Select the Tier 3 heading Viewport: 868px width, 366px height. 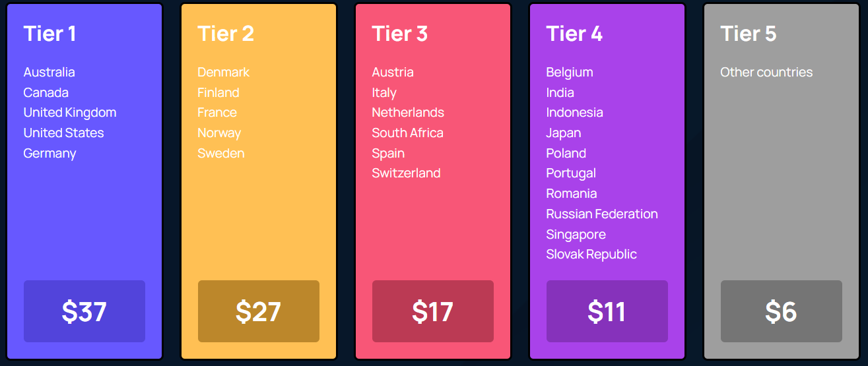pyautogui.click(x=400, y=34)
